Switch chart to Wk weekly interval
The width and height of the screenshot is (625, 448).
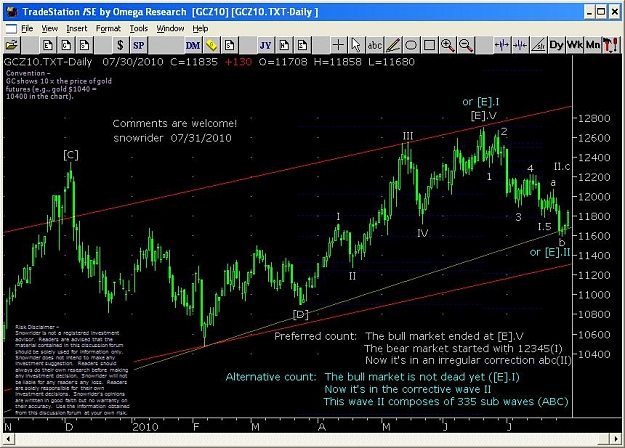coord(574,45)
